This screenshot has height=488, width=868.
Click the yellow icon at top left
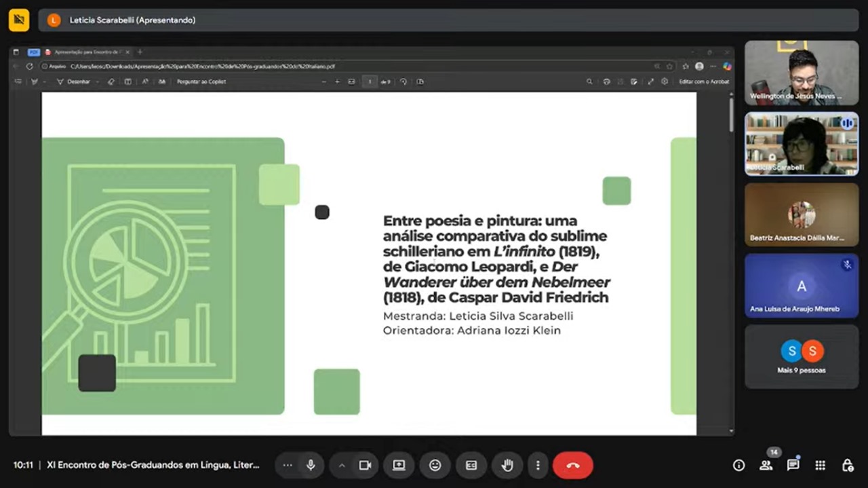(x=18, y=20)
